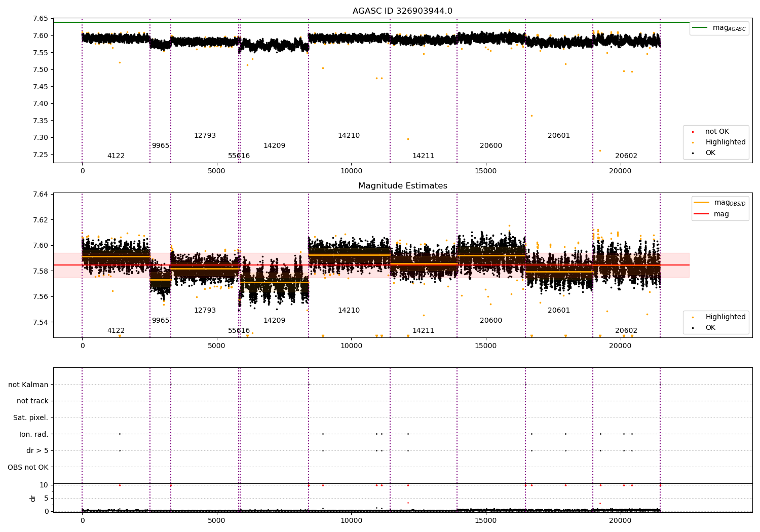Click y-axis tick 10 on the dr axis
The width and height of the screenshot is (760, 532).
click(44, 485)
